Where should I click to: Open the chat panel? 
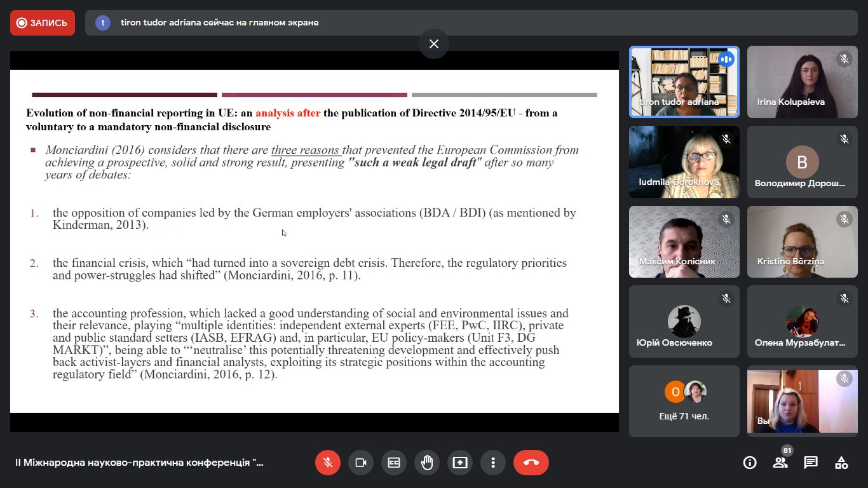click(x=811, y=463)
